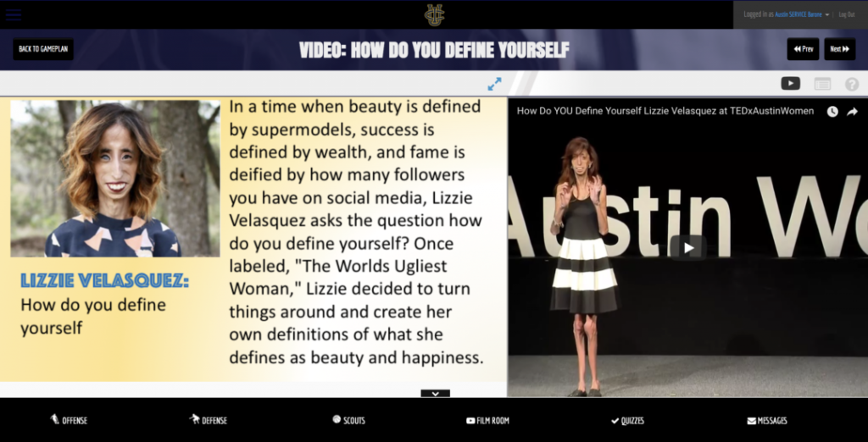Go to the Scouts section
Screen dimensions: 868x442
[348, 420]
